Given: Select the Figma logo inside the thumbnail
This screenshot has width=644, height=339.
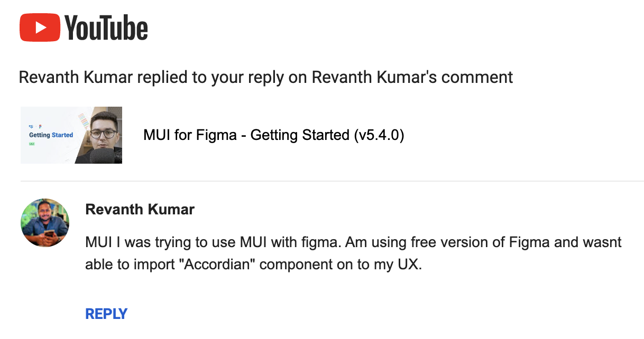Looking at the screenshot, I should 40,126.
